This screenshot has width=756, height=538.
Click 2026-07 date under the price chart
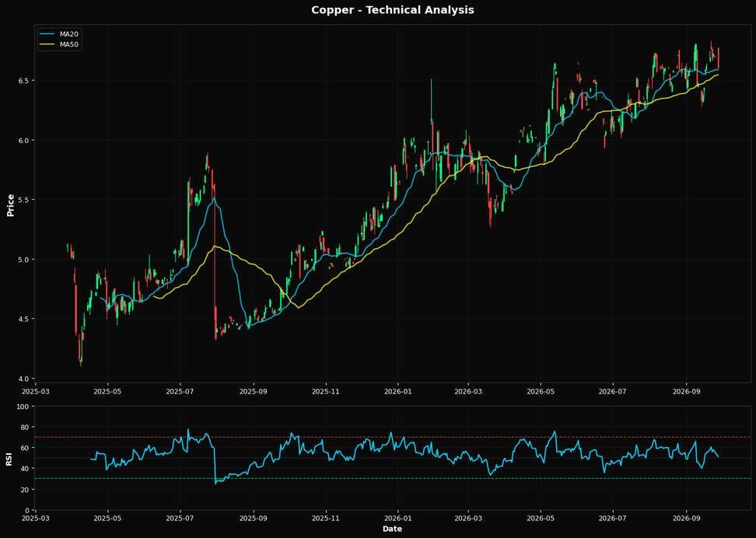click(x=612, y=392)
